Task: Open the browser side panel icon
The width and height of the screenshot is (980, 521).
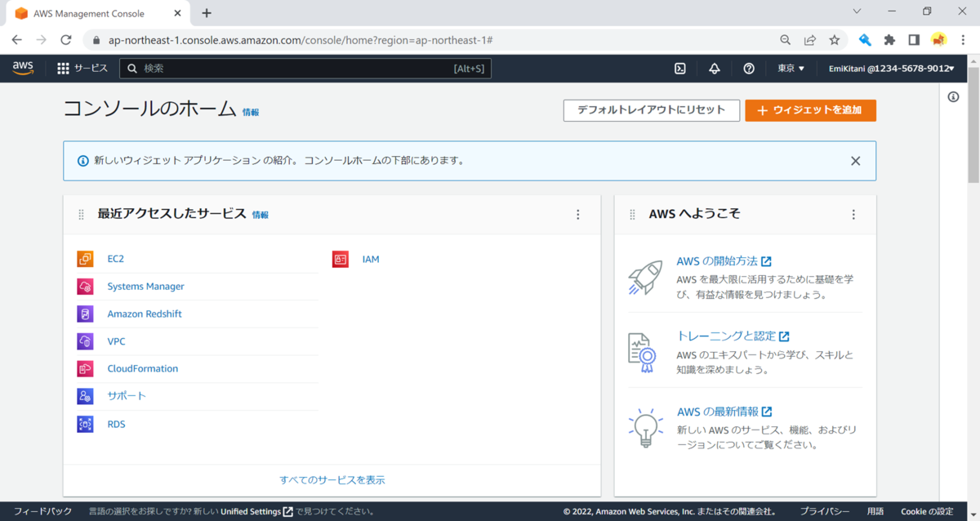Action: point(914,39)
